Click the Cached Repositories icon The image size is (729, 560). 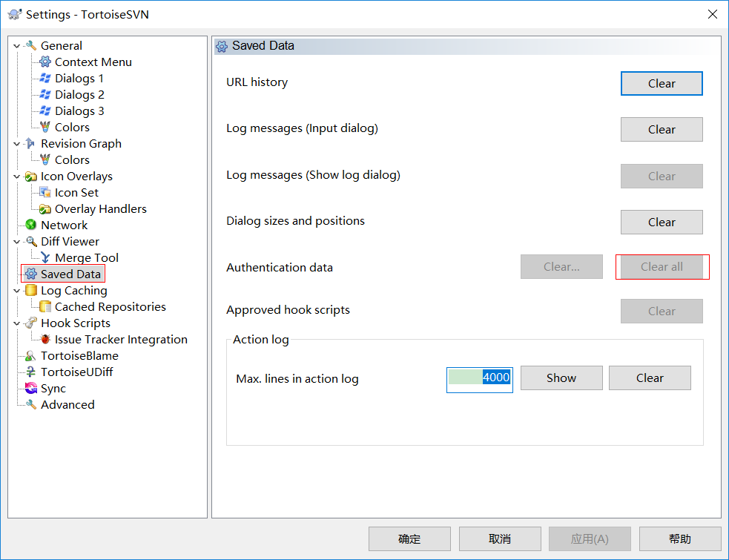pyautogui.click(x=45, y=306)
